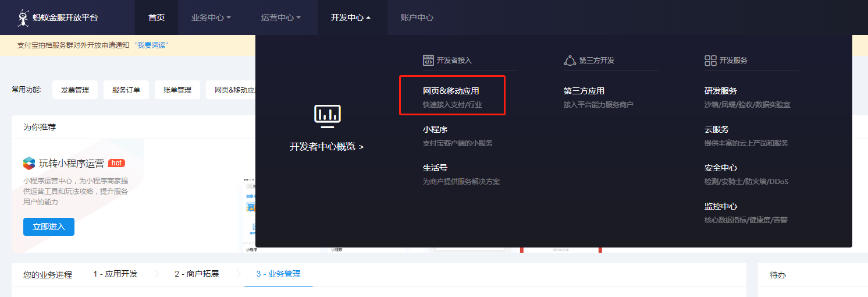Viewport: 868px width, 297px height.
Task: Click the 待办 panel header
Action: 778,275
